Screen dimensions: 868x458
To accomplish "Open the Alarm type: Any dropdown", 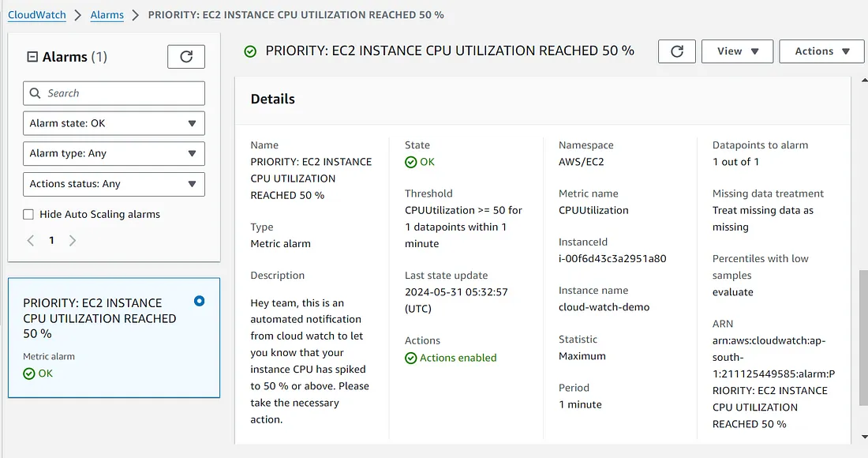I will coord(114,153).
